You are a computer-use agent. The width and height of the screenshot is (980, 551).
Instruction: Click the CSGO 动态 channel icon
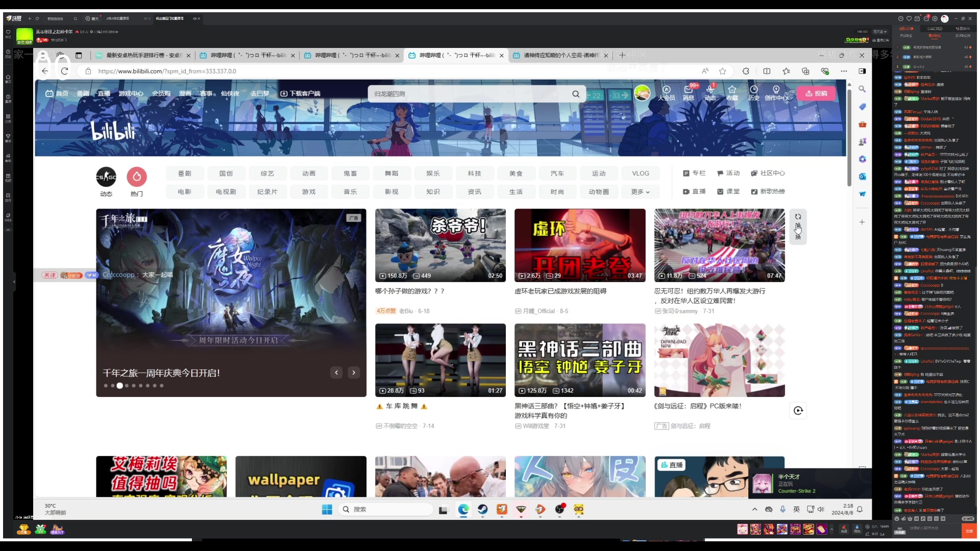tap(106, 177)
